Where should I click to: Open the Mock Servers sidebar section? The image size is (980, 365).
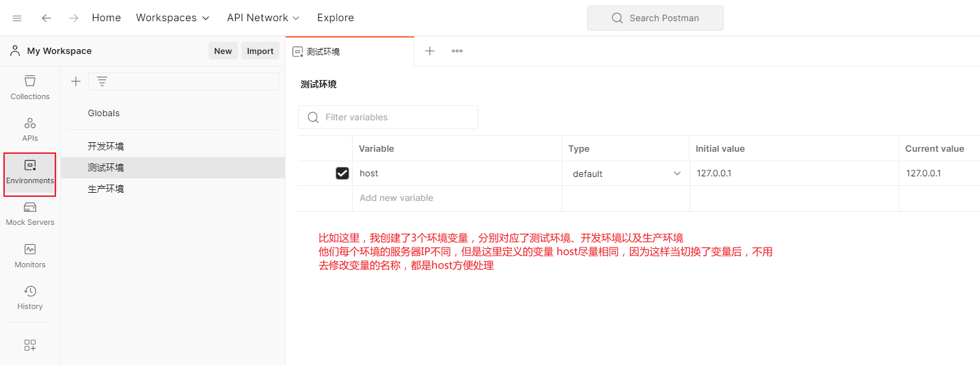click(x=30, y=213)
